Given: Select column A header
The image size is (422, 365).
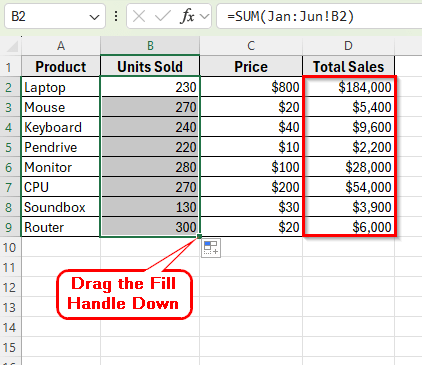Looking at the screenshot, I should coord(61,46).
